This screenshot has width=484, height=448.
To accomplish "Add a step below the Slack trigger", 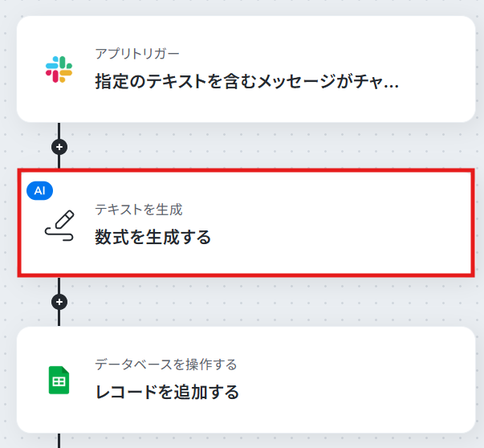I will (x=59, y=147).
